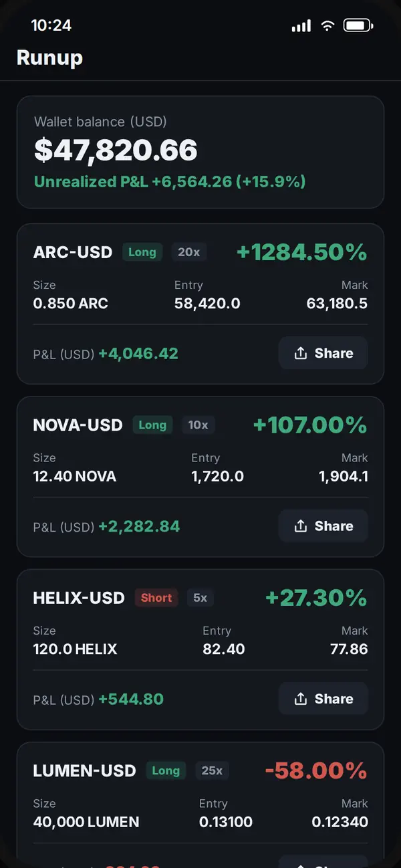Share the ARC-USD position
This screenshot has width=401, height=868.
pos(323,353)
